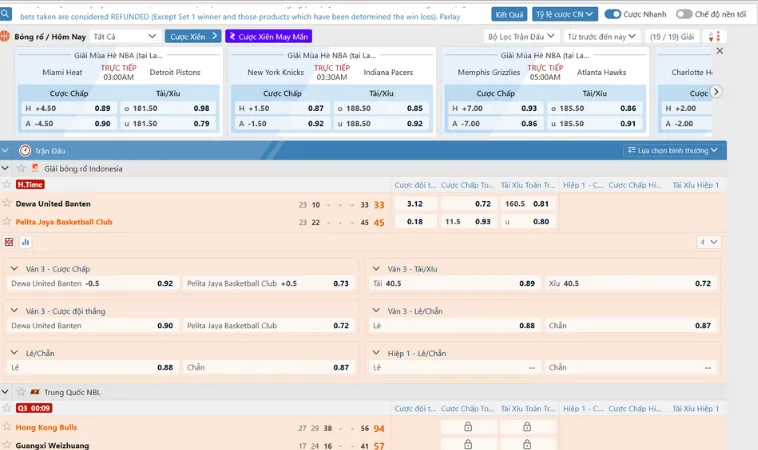Open statistics bar chart icon for match
This screenshot has height=450, width=758.
(x=23, y=242)
